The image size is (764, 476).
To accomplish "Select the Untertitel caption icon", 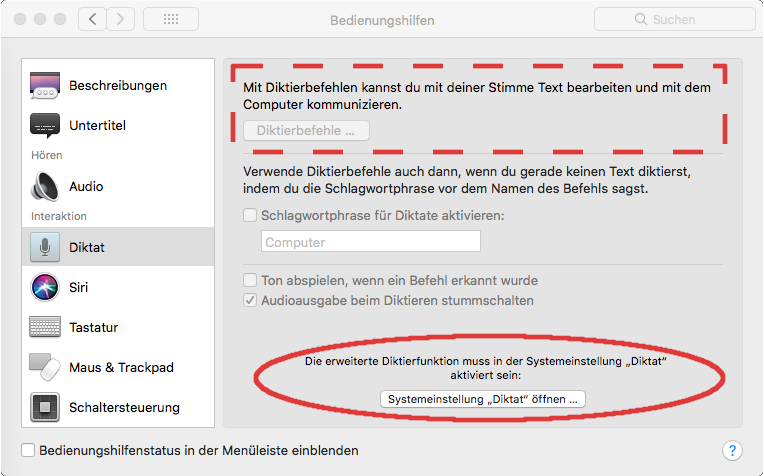I will pos(45,126).
